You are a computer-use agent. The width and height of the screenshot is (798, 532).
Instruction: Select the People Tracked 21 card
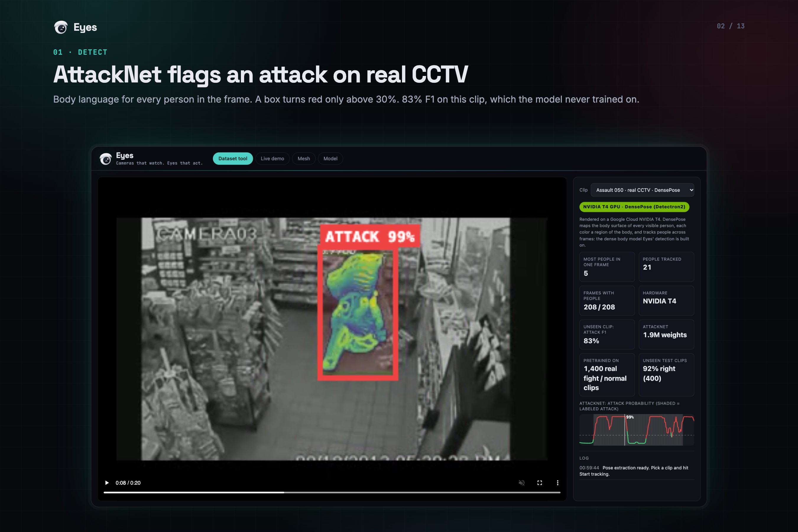[666, 267]
